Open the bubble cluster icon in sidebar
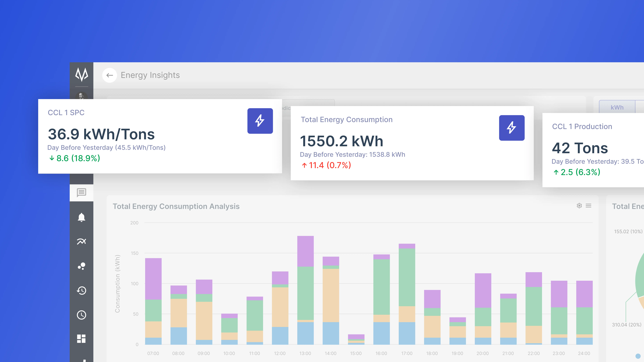The image size is (644, 362). click(x=81, y=266)
